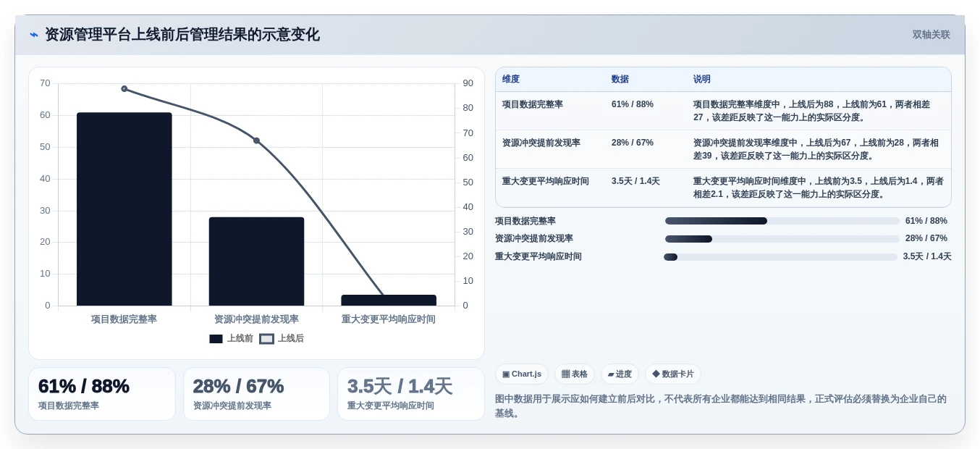Click the outlined 上线后 legend color box
980x449 pixels.
point(266,339)
